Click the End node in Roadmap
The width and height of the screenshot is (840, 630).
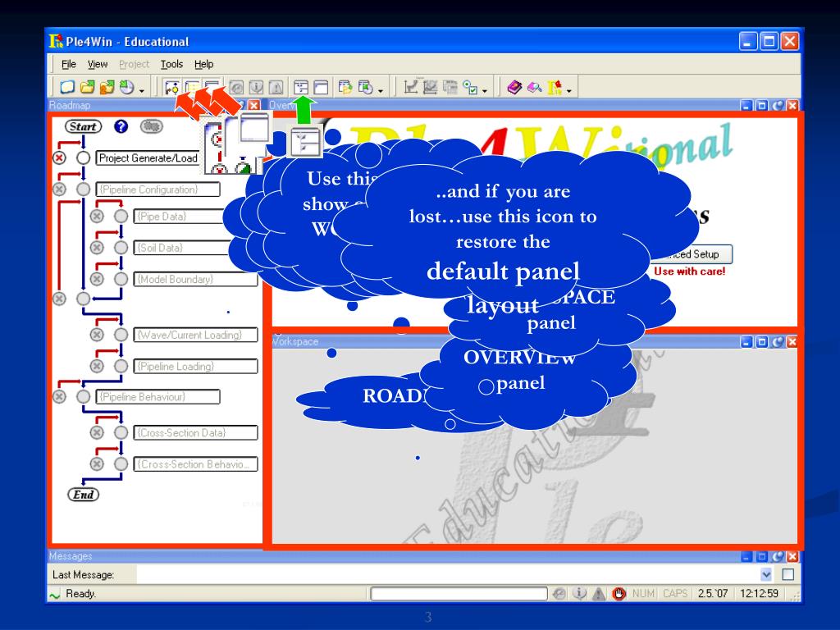[x=84, y=495]
